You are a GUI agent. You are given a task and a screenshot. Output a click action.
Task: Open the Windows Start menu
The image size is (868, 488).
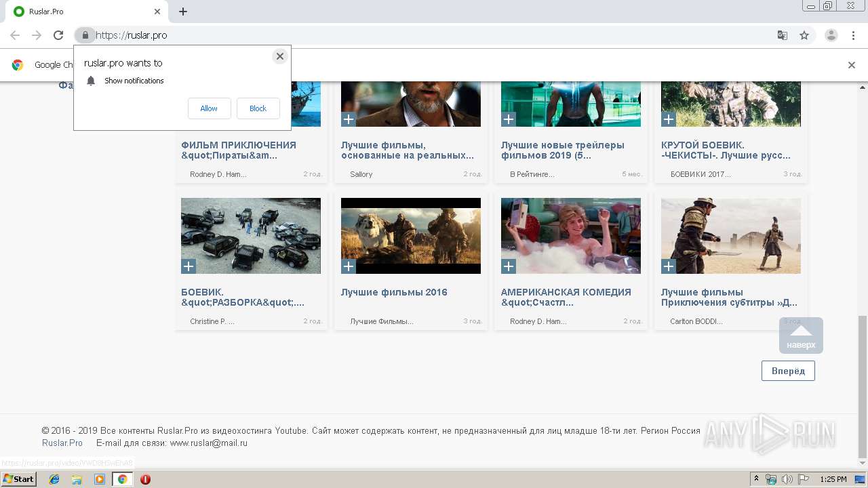tap(18, 479)
